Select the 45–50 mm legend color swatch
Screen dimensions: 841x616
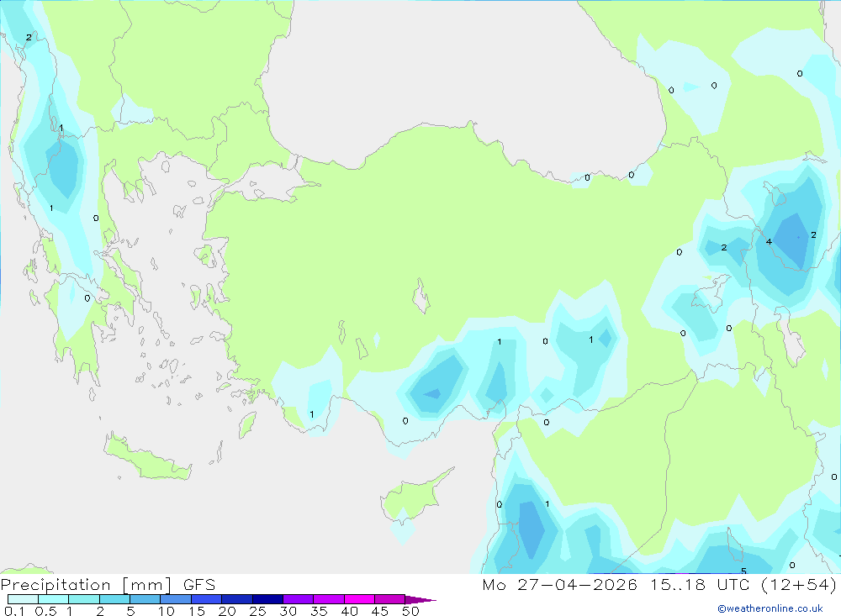point(389,599)
